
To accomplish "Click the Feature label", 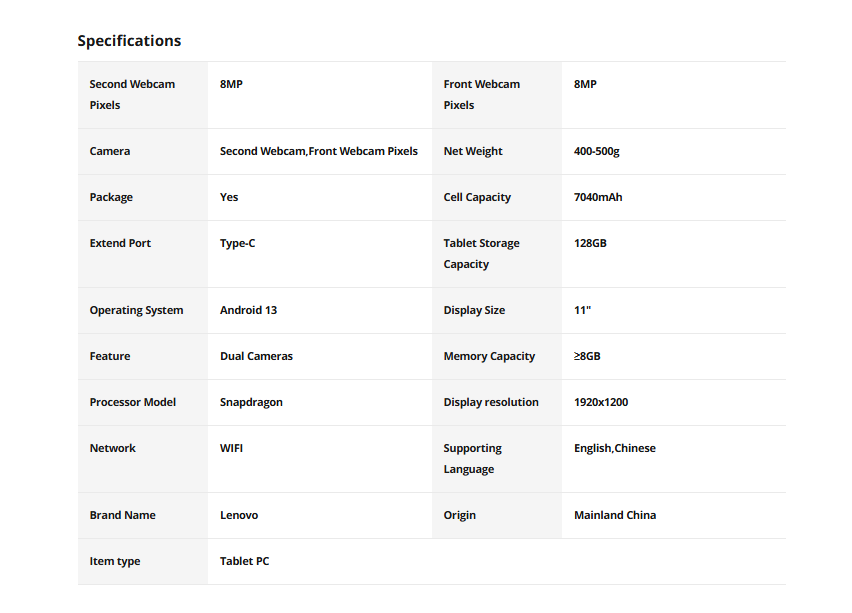I will click(110, 356).
